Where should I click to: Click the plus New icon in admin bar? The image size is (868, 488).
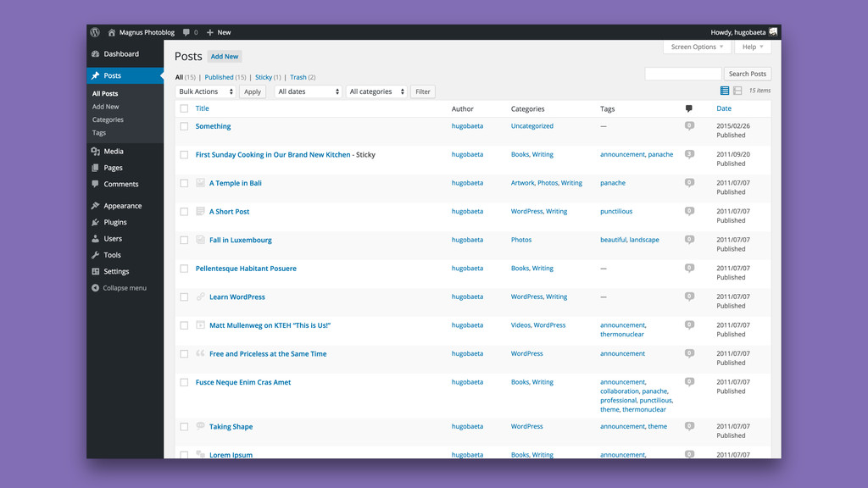pyautogui.click(x=210, y=32)
